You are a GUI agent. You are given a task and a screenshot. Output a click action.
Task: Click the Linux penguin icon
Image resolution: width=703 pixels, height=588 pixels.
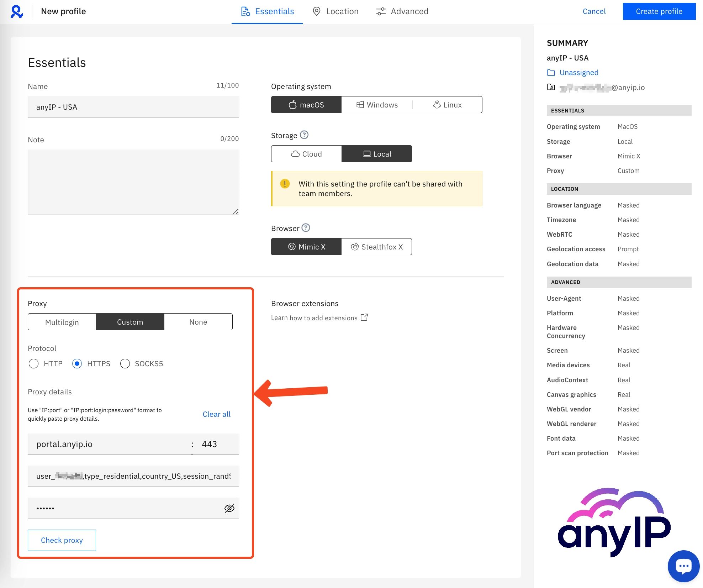tap(437, 105)
